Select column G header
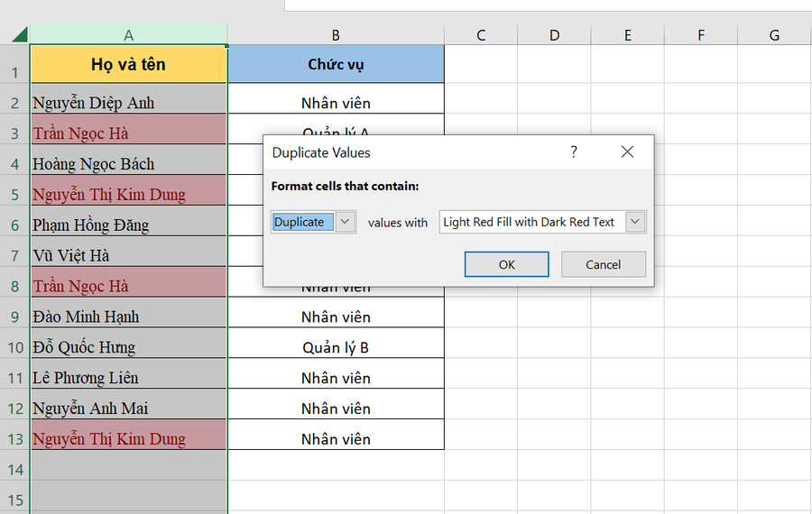Viewport: 812px width, 514px height. pos(774,35)
